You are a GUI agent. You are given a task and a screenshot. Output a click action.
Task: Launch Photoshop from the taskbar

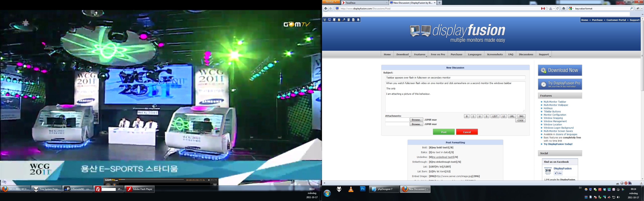pyautogui.click(x=363, y=189)
